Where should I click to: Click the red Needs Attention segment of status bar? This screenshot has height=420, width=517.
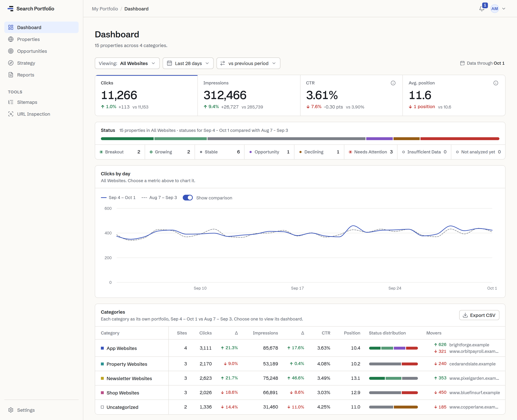coord(460,139)
